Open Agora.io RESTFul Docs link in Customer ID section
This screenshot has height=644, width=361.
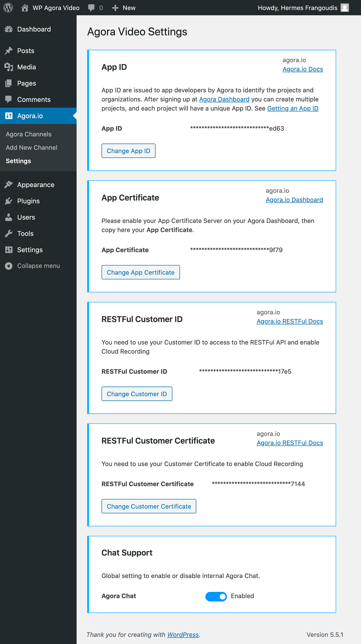click(290, 321)
